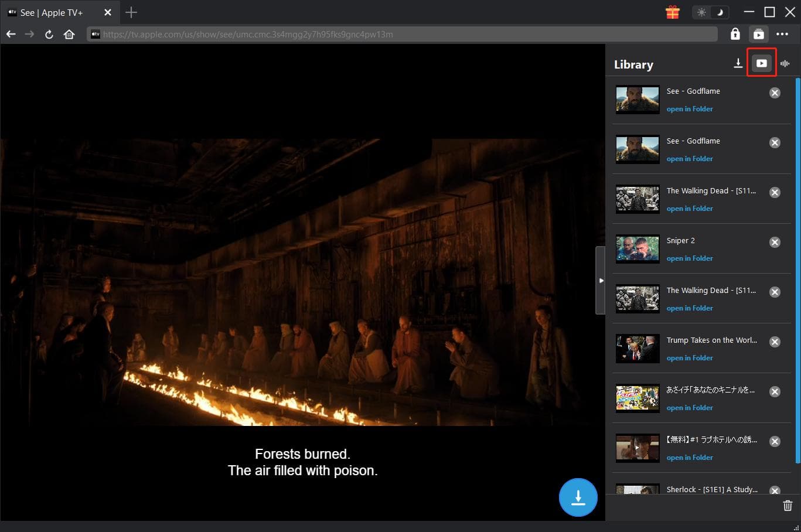Reload the Apple TV+ page
The width and height of the screenshot is (801, 532).
click(49, 33)
